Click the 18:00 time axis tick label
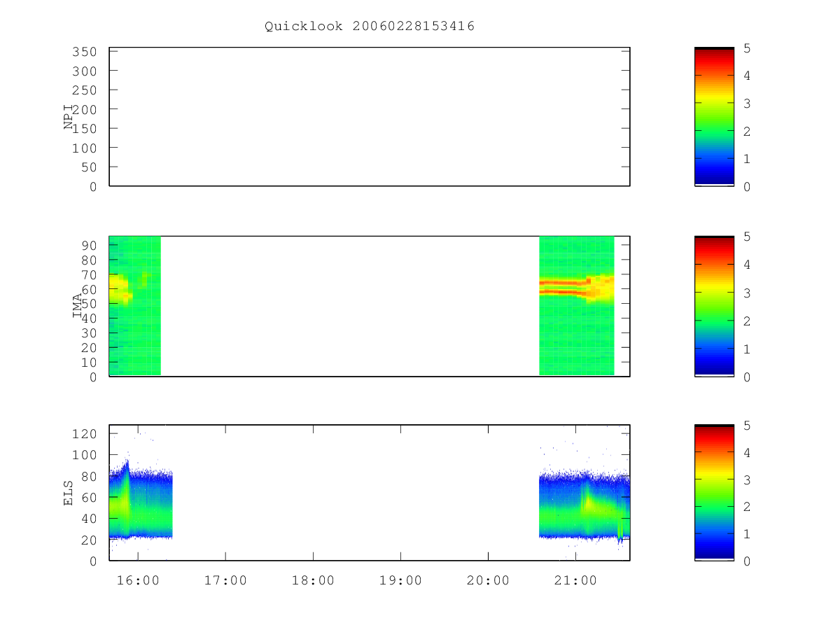Image resolution: width=840 pixels, height=630 pixels. pos(313,580)
